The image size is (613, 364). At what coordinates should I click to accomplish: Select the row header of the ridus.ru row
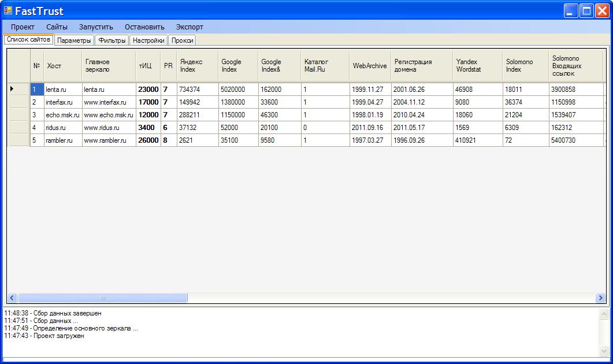(18, 128)
